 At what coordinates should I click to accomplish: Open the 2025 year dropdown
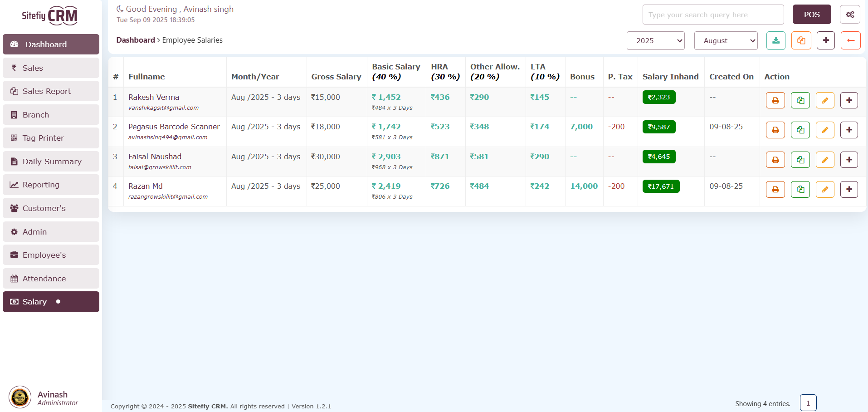(x=655, y=41)
